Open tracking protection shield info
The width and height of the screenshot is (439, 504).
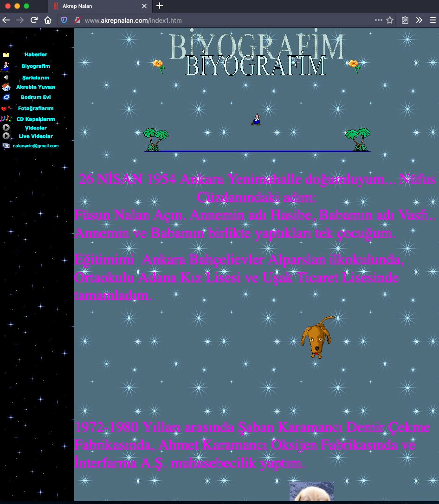tap(64, 20)
